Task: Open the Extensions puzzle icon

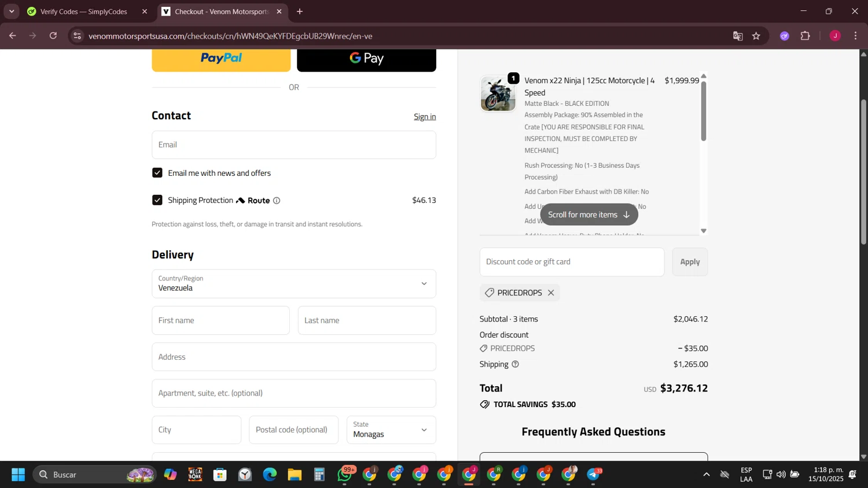Action: (806, 36)
